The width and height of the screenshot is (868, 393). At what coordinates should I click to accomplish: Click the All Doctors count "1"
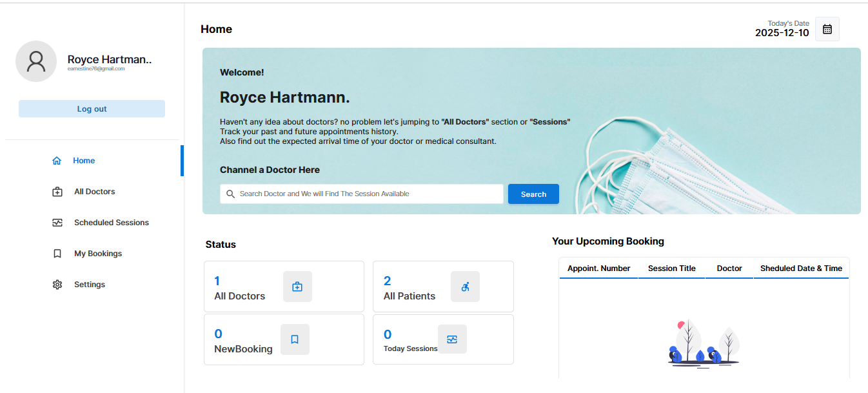217,281
